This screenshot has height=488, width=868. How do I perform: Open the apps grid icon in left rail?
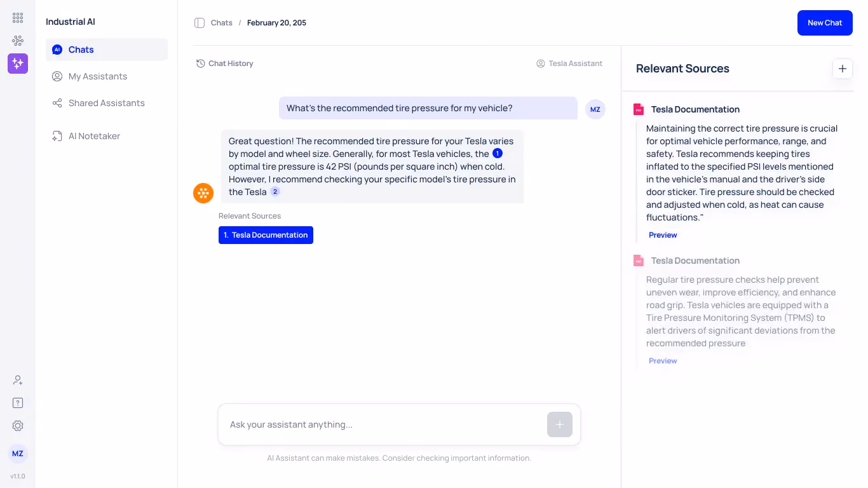pos(18,18)
